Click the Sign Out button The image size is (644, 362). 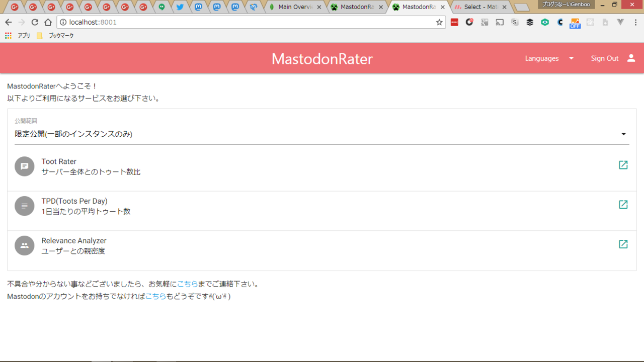(613, 58)
